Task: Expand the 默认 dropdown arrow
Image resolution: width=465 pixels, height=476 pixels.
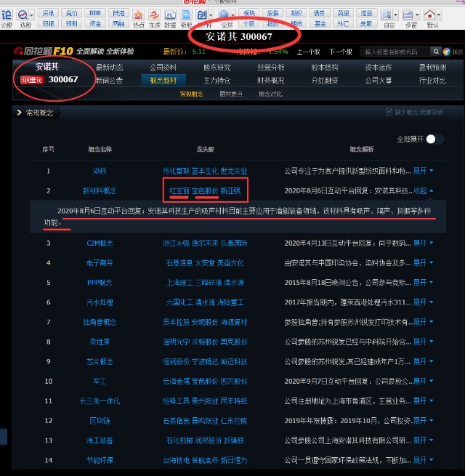Action: click(439, 15)
